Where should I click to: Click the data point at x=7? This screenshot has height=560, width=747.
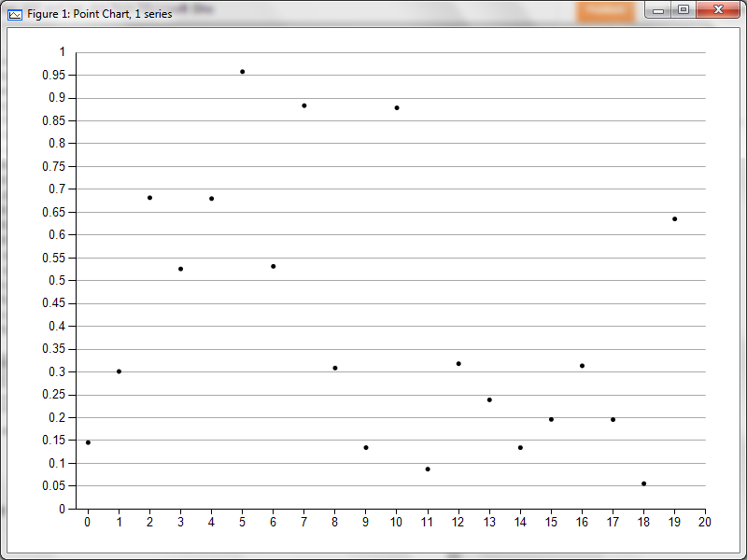point(304,105)
